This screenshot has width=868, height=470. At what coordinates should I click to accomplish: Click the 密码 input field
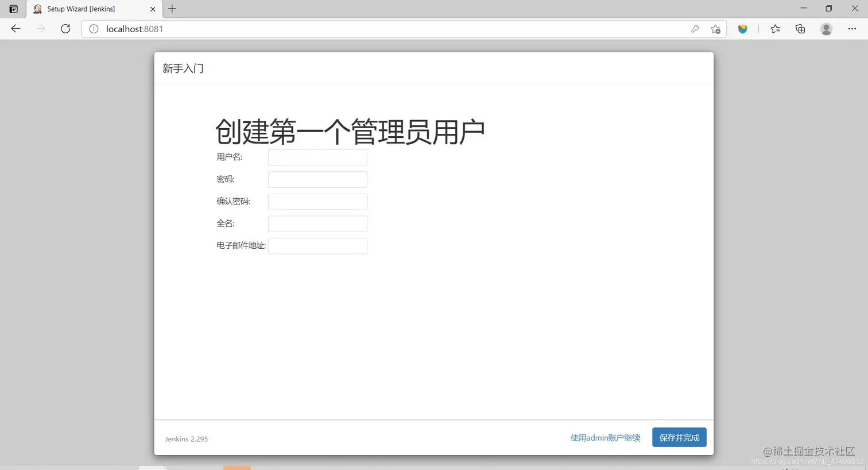click(x=317, y=179)
